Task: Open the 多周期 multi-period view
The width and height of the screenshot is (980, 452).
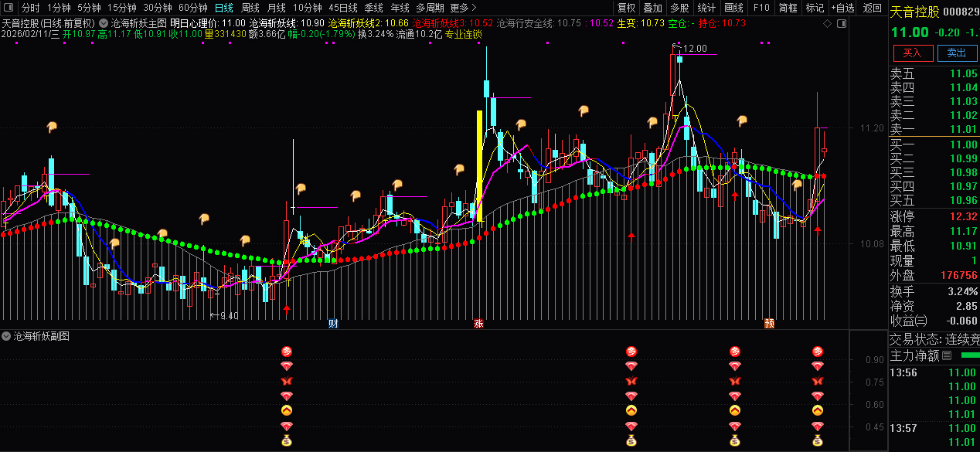Action: (430, 8)
